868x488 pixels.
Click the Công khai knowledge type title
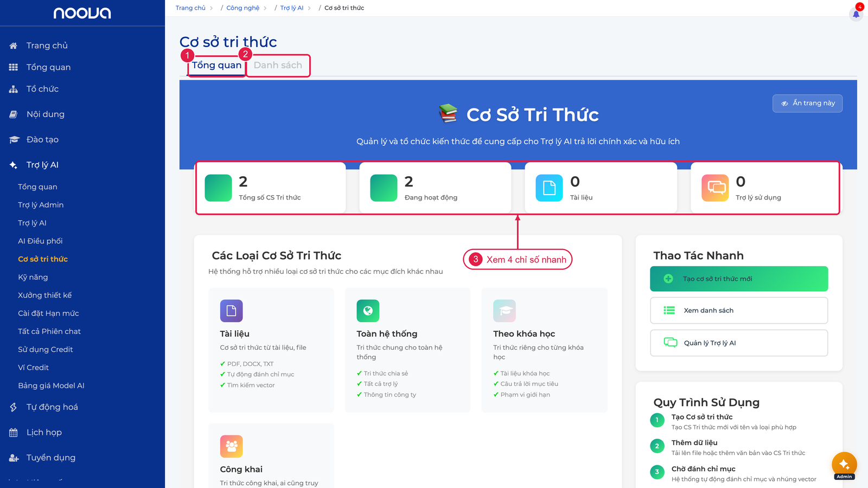[241, 470]
